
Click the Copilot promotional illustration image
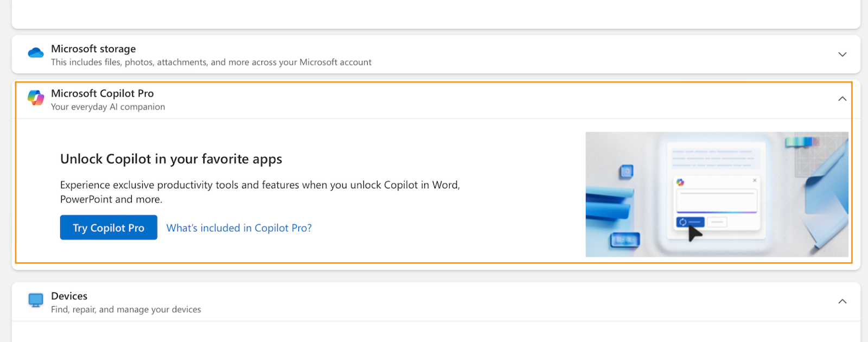pyautogui.click(x=717, y=194)
